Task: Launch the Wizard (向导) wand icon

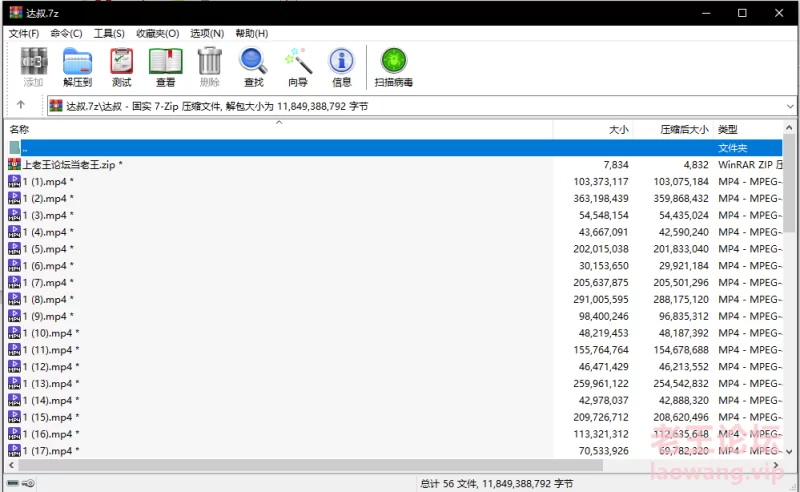Action: pos(298,61)
